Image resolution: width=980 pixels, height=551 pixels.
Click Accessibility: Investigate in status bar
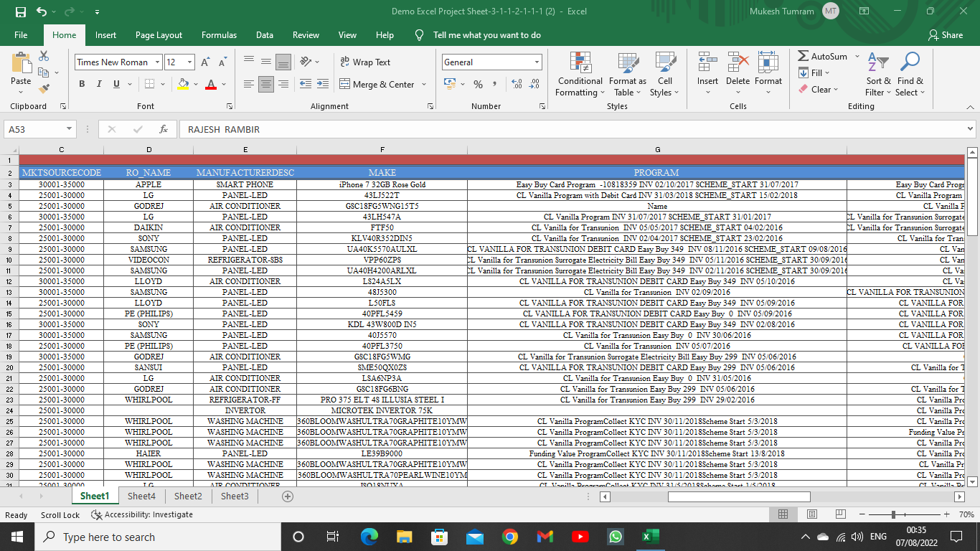142,514
